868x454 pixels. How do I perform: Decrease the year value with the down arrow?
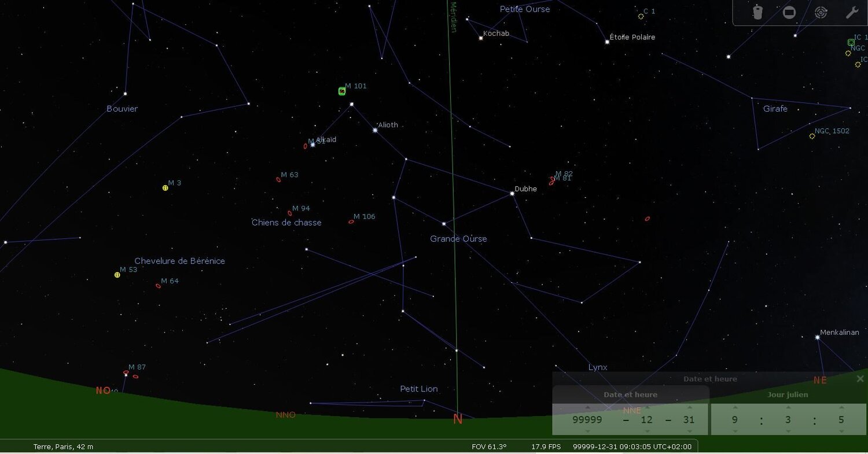pos(587,431)
